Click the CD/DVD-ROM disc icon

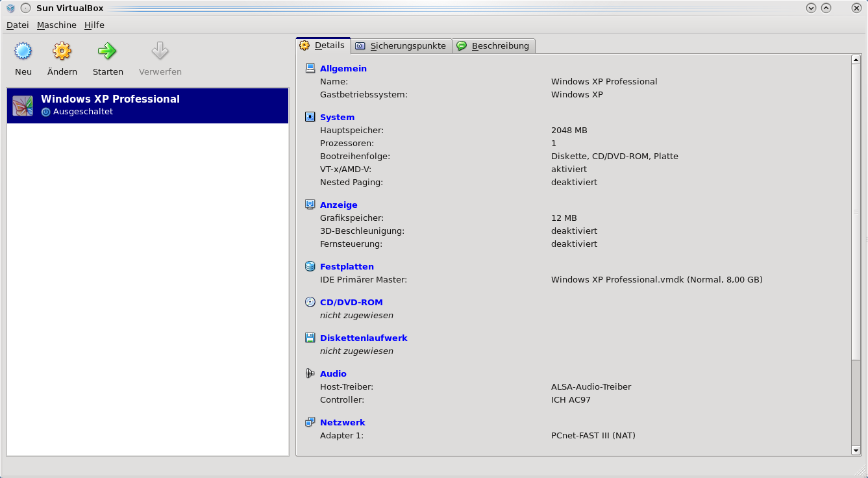click(310, 302)
